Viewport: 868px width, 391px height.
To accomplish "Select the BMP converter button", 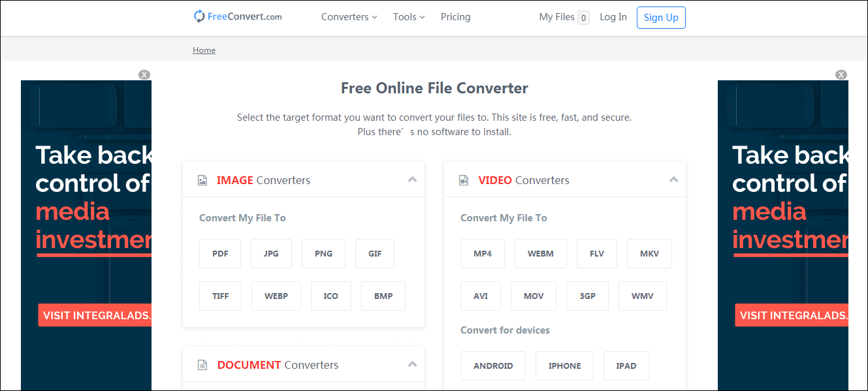I will [x=383, y=296].
